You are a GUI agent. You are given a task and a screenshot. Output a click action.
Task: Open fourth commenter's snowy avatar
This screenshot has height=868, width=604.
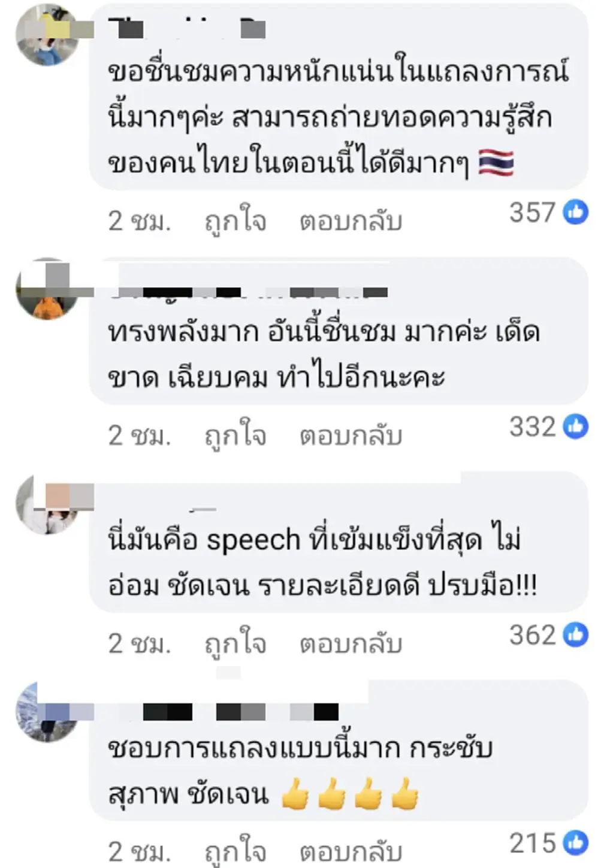point(47,712)
